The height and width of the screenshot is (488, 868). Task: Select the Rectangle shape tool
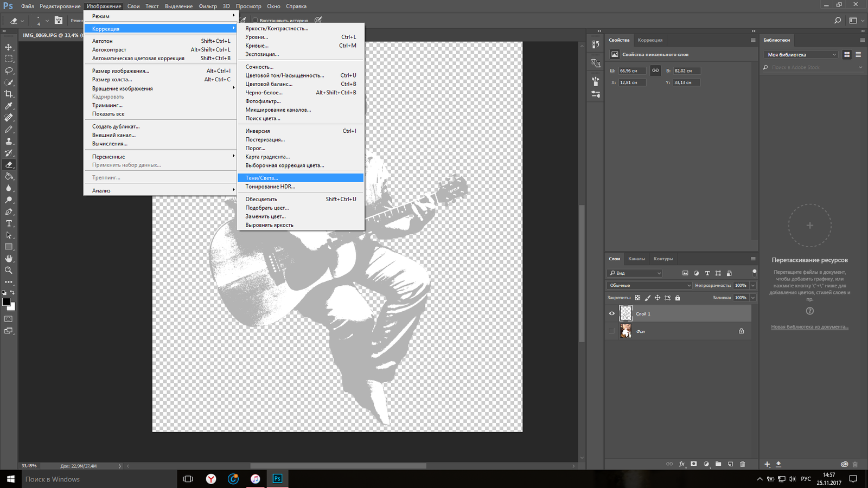[x=9, y=247]
